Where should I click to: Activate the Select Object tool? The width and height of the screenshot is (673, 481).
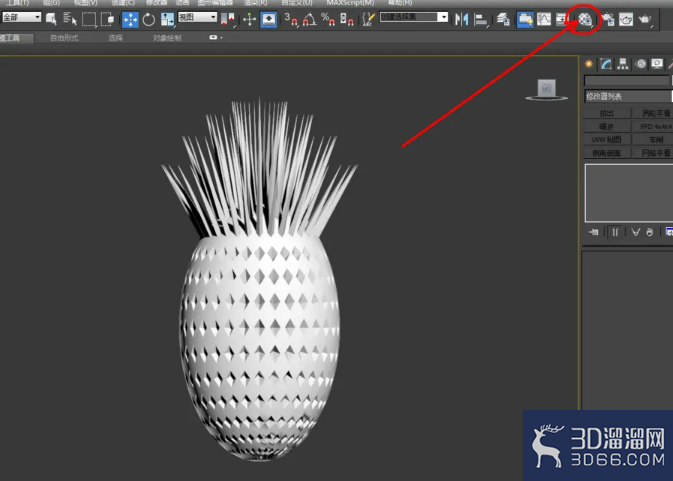tap(52, 19)
